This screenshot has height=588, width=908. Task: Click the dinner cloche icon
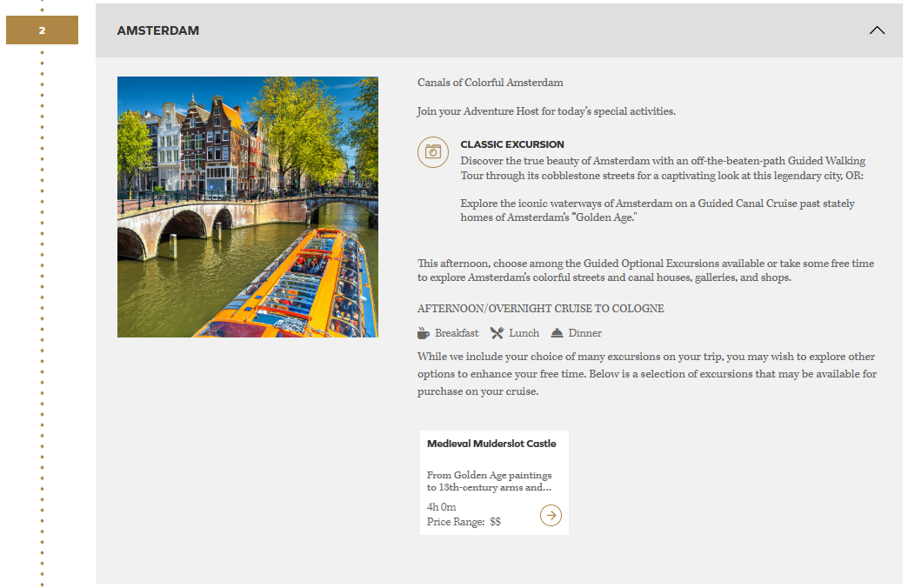[x=557, y=333]
